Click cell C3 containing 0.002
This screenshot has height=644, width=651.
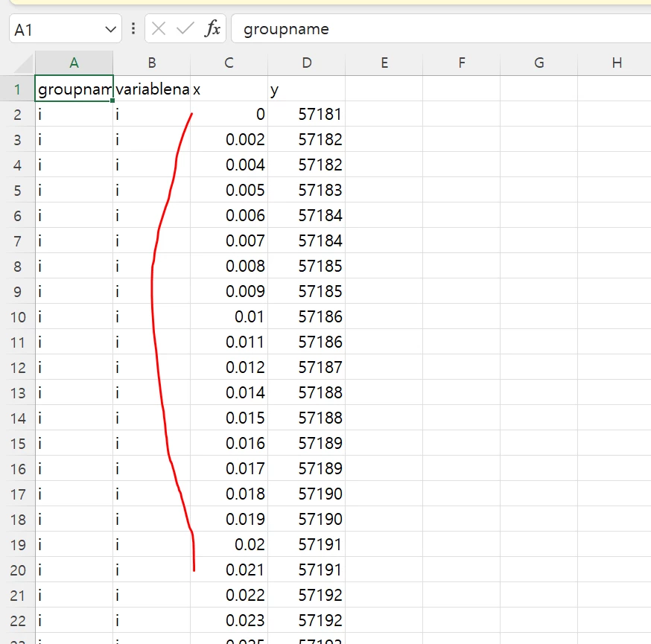[x=229, y=139]
